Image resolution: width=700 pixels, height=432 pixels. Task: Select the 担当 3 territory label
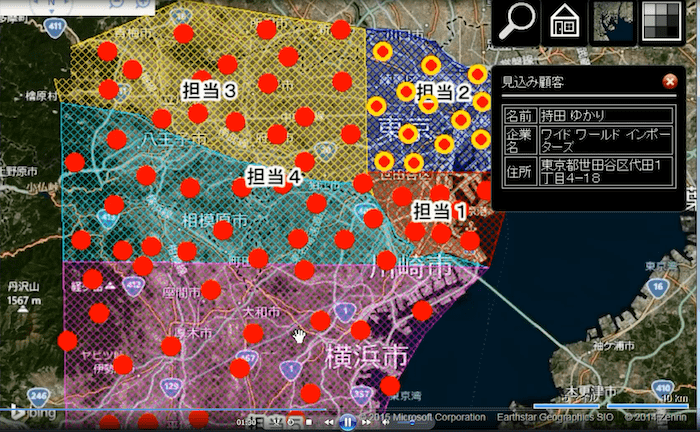click(208, 91)
